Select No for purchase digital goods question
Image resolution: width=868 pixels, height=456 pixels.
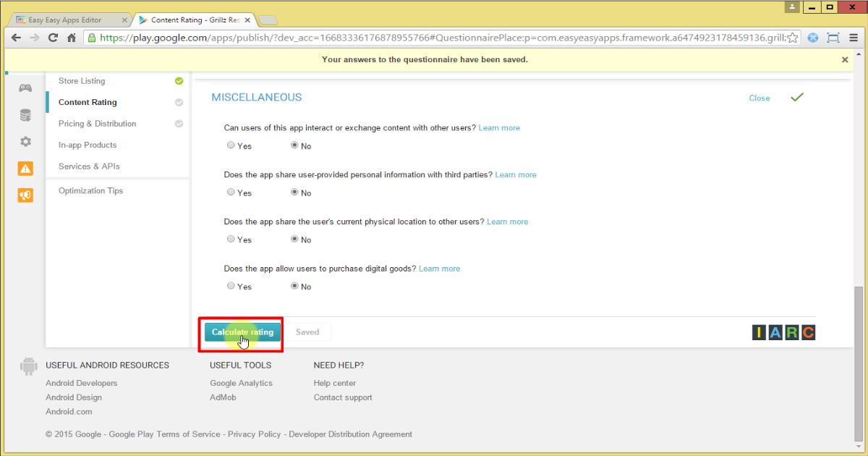coord(294,286)
